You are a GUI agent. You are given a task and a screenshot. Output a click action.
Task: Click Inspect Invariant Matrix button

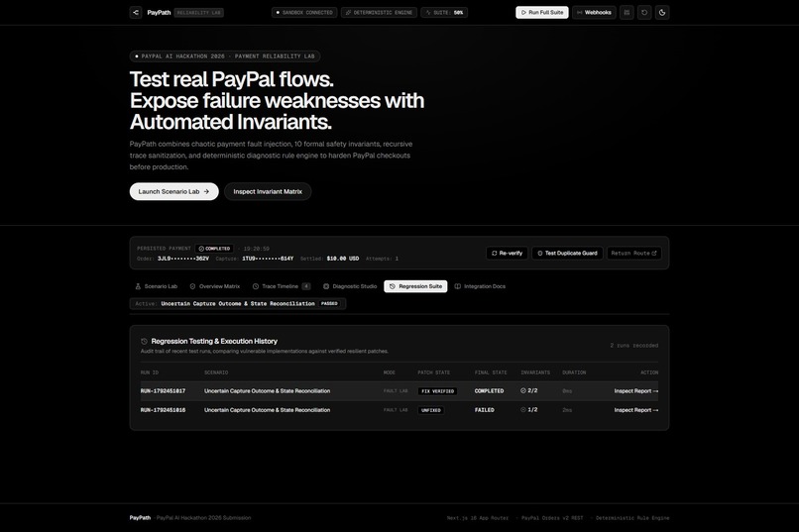coord(268,191)
